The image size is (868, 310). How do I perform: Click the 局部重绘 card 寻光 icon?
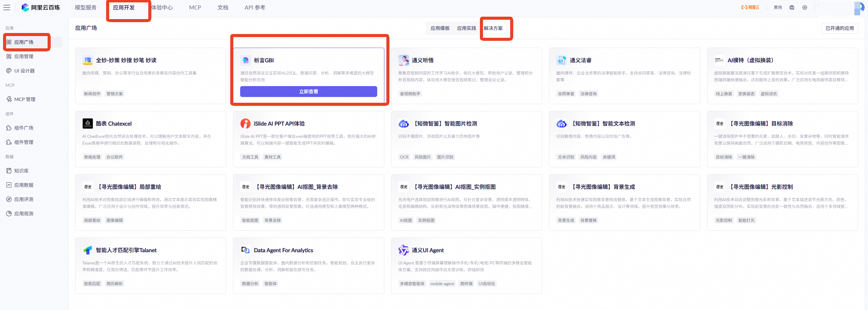pos(88,187)
